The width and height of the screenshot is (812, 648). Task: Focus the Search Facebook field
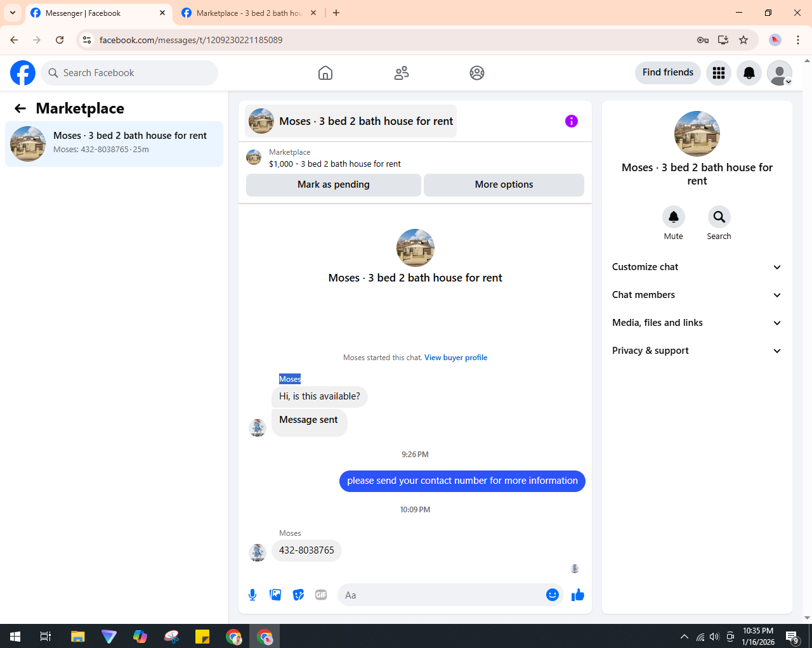129,73
